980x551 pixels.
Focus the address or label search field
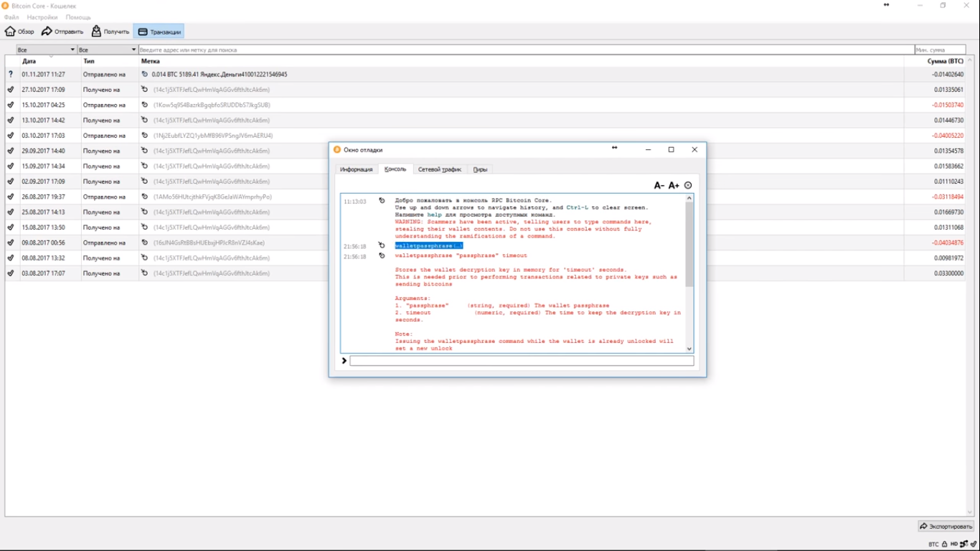click(526, 50)
